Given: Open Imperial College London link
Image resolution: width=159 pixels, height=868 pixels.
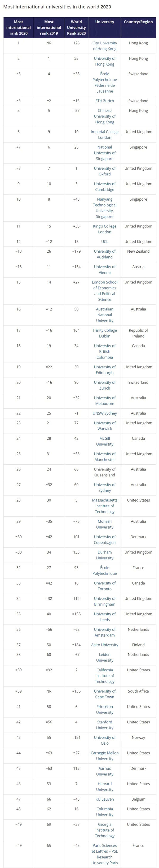Looking at the screenshot, I should (105, 135).
